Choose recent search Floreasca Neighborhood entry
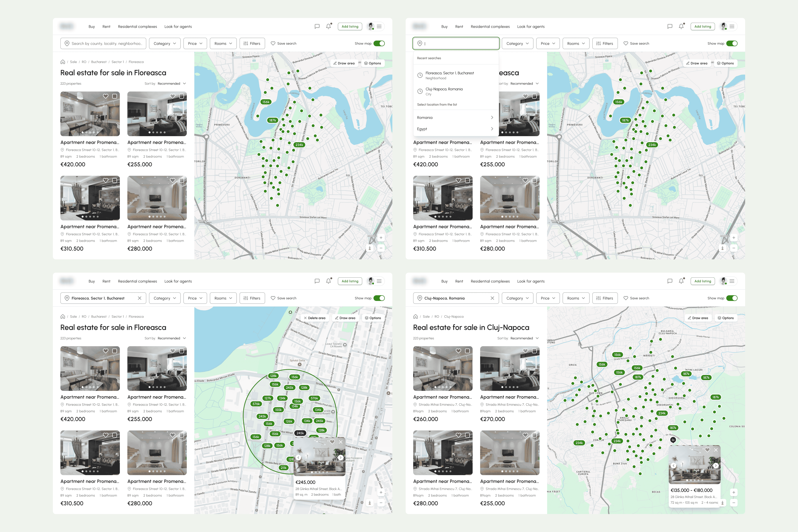 tap(449, 75)
